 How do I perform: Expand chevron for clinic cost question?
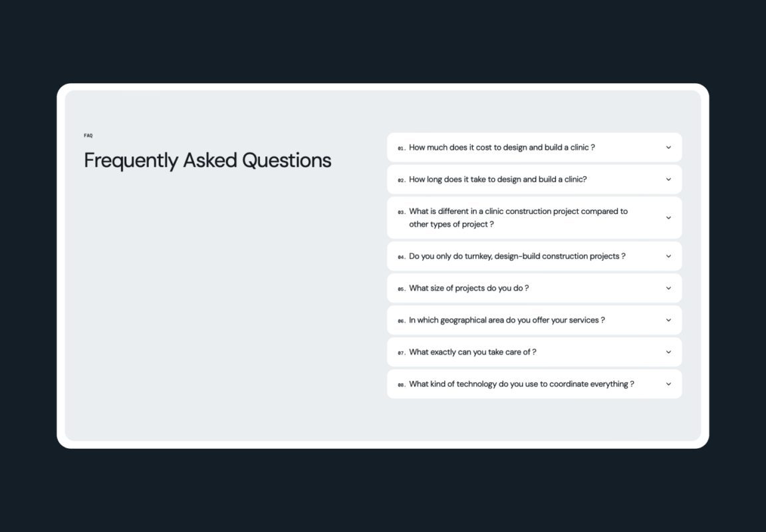tap(668, 148)
